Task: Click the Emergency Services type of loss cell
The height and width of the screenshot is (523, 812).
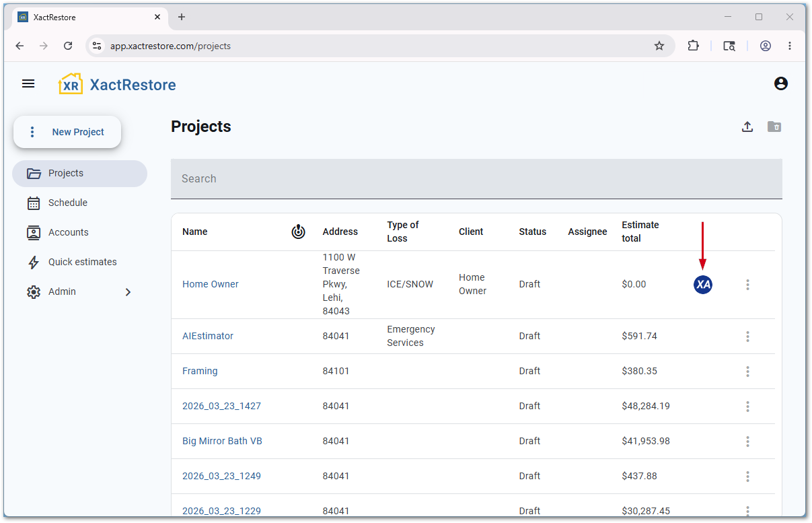Action: pyautogui.click(x=411, y=336)
